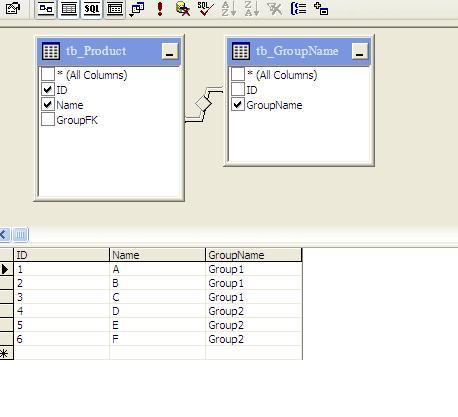Toggle the Diagram pane button
458x417 pixels.
click(x=46, y=9)
